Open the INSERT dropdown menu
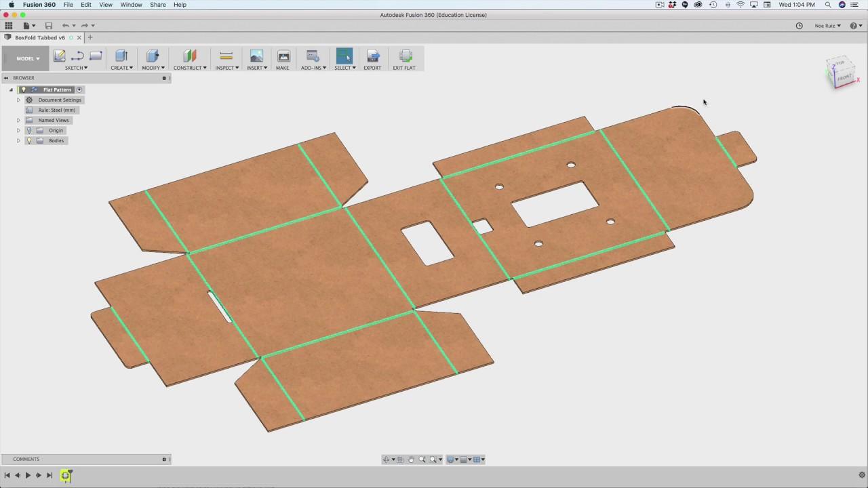 (256, 68)
